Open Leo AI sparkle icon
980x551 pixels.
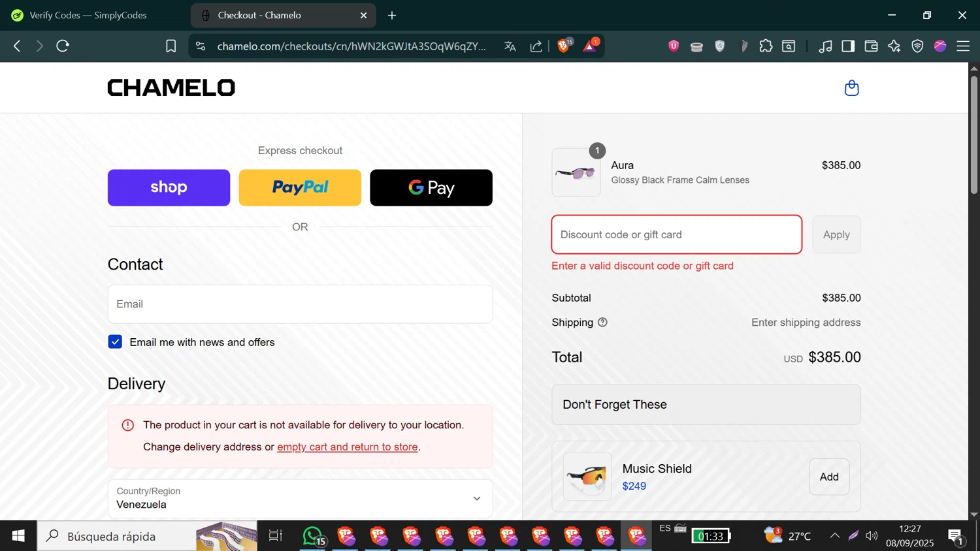tap(894, 46)
